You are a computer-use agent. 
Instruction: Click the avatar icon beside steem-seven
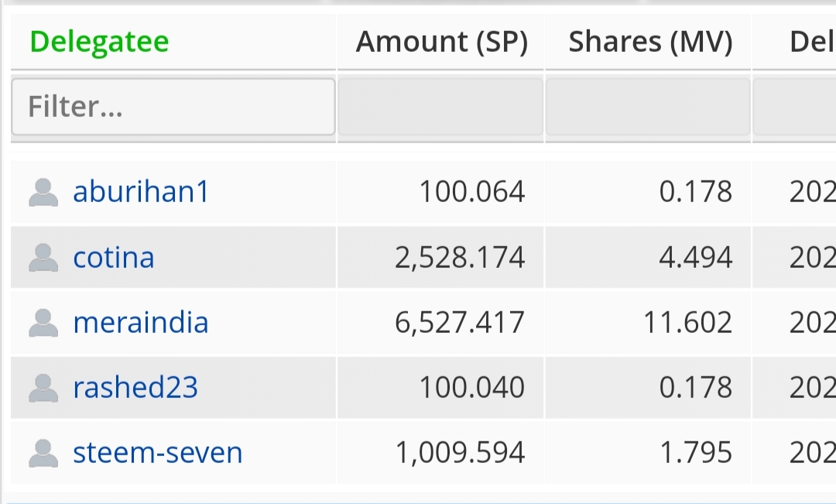[43, 454]
